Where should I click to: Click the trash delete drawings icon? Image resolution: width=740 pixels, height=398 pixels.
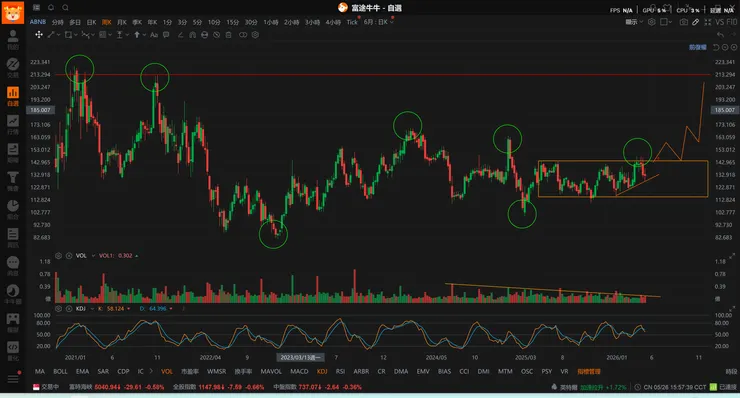(228, 34)
